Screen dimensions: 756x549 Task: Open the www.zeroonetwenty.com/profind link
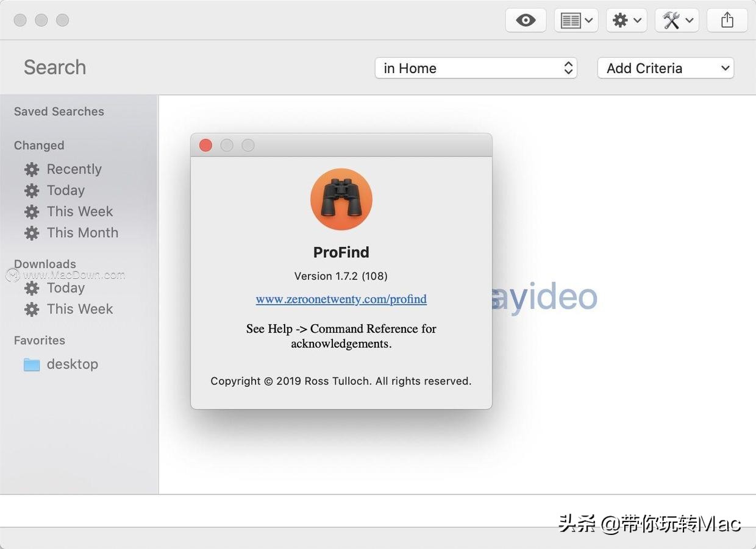pyautogui.click(x=341, y=299)
